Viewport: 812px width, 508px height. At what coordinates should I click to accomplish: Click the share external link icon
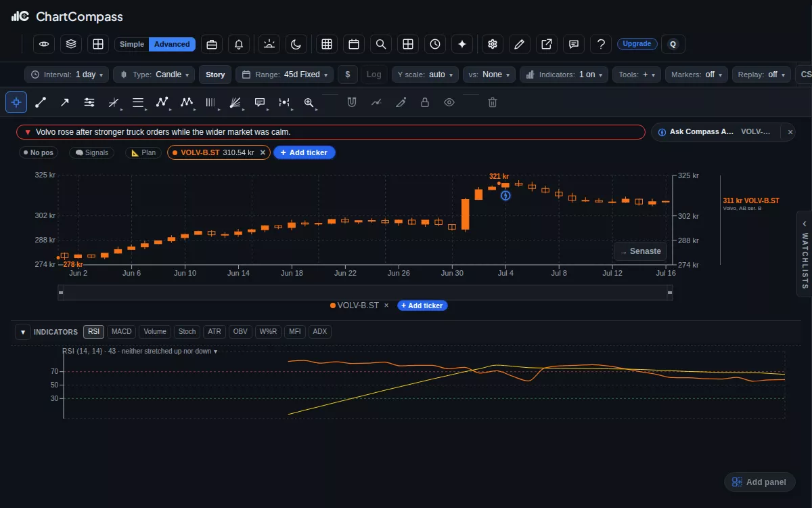click(547, 44)
